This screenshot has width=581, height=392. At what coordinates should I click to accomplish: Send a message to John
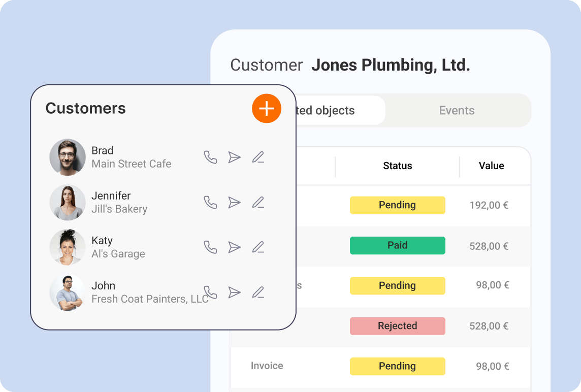tap(234, 292)
